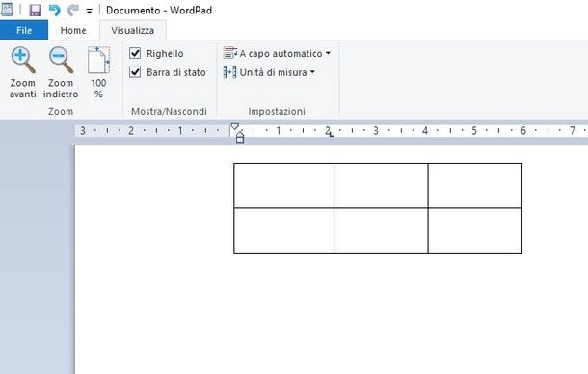Click the left indent marker on ruler
The image size is (588, 374).
[x=240, y=138]
